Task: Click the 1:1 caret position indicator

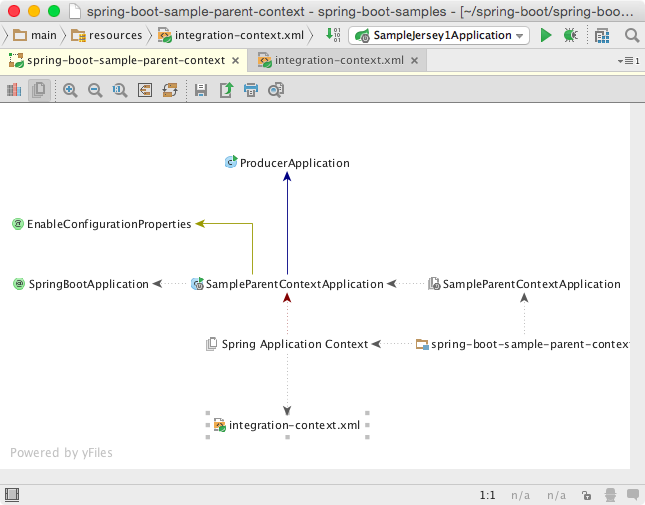Action: coord(487,495)
